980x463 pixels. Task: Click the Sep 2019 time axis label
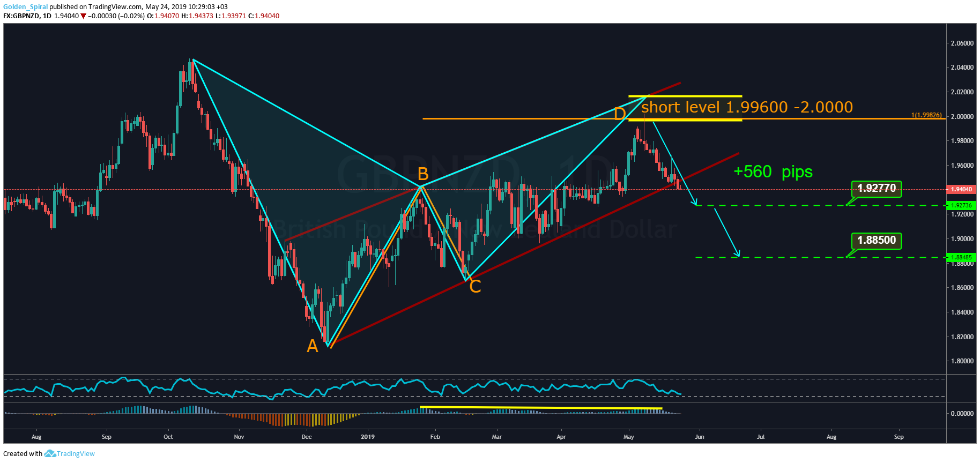tap(899, 437)
